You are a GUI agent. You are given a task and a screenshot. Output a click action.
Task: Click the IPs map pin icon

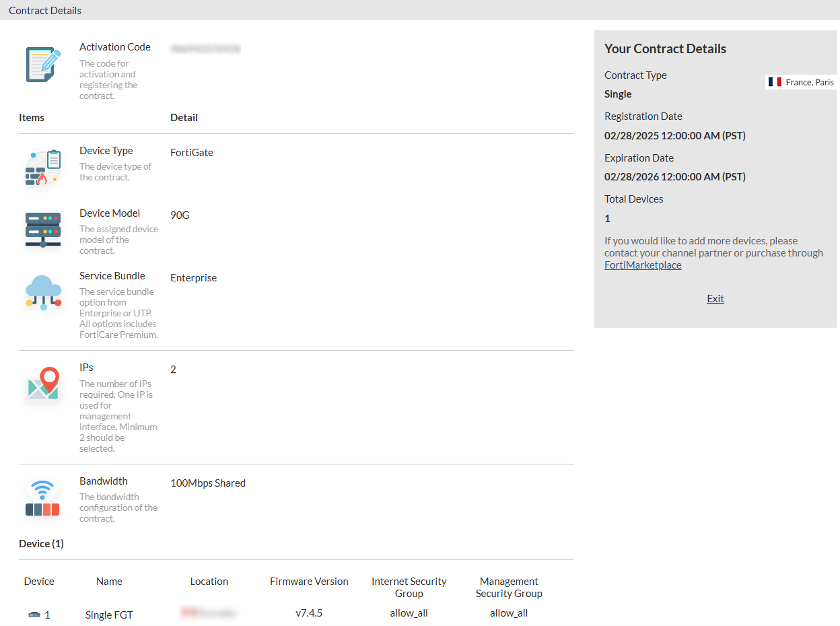pos(43,384)
